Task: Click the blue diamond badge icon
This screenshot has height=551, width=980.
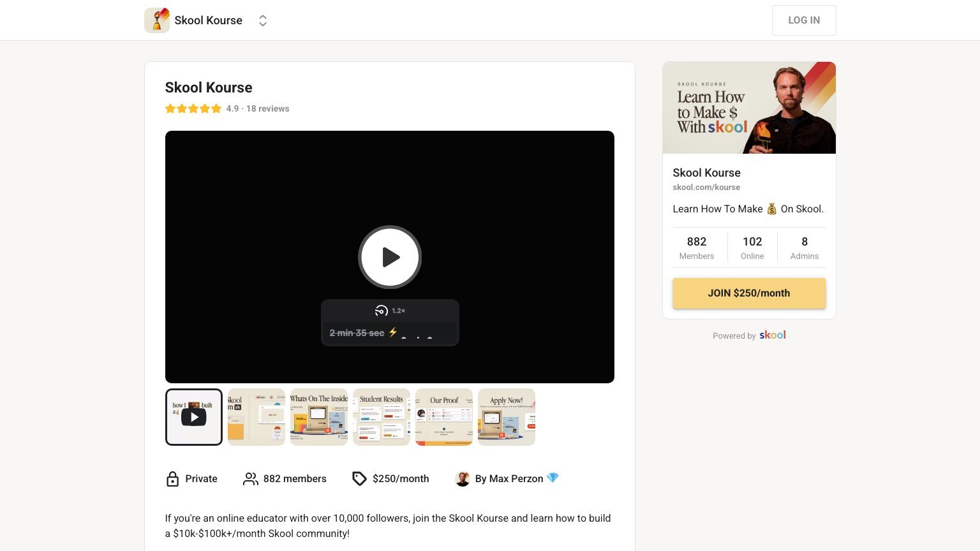Action: pyautogui.click(x=553, y=478)
